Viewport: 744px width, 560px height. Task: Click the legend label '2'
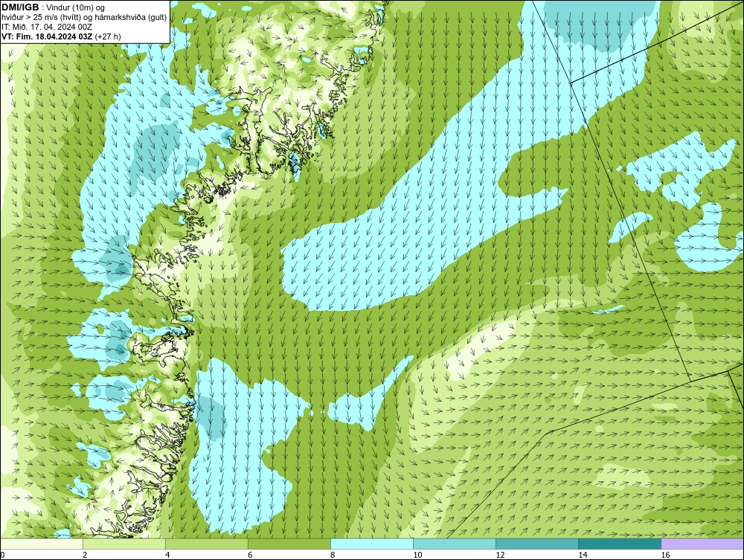click(85, 555)
